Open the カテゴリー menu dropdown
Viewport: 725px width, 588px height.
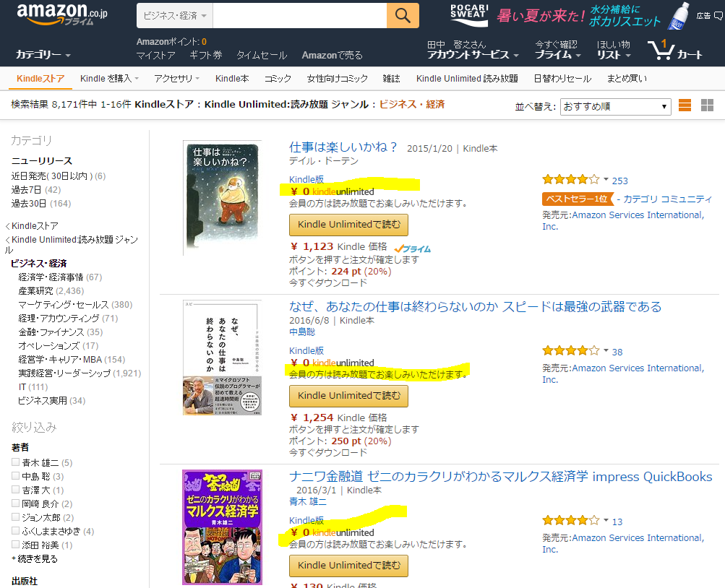[x=43, y=54]
